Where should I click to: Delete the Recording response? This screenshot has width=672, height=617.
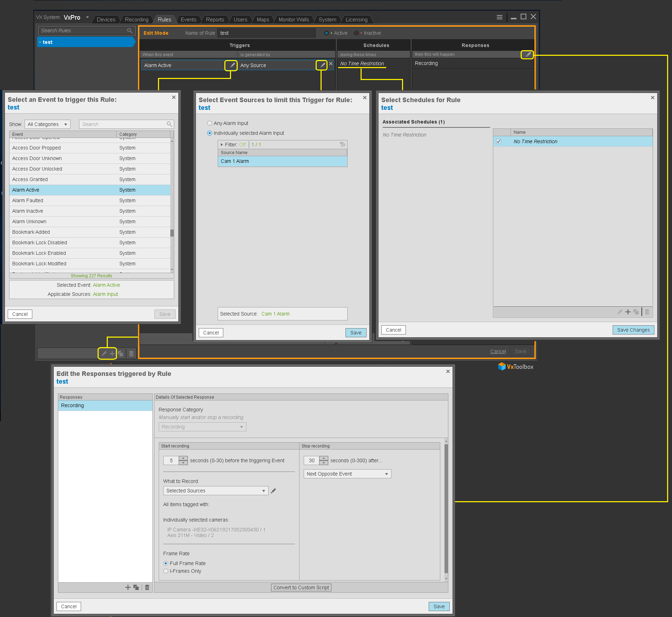pos(147,587)
